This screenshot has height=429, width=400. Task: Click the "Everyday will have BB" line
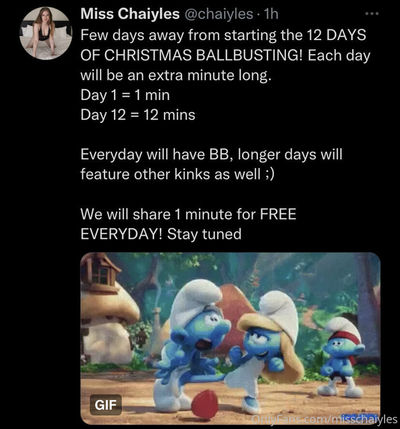[x=211, y=155]
